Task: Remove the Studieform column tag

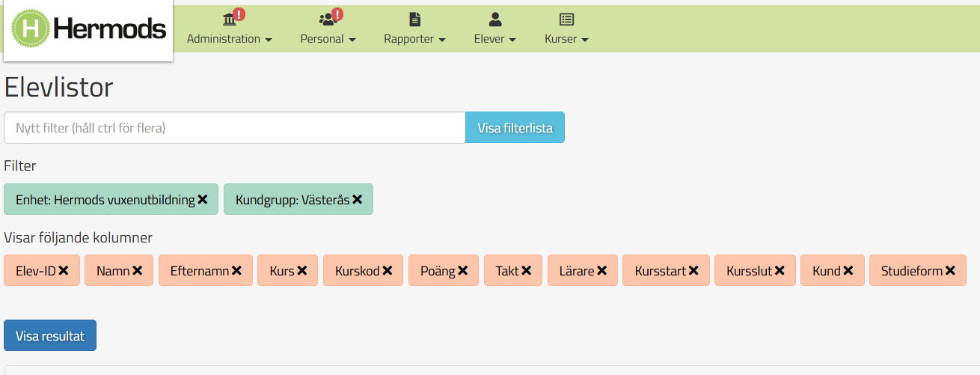Action: point(950,271)
